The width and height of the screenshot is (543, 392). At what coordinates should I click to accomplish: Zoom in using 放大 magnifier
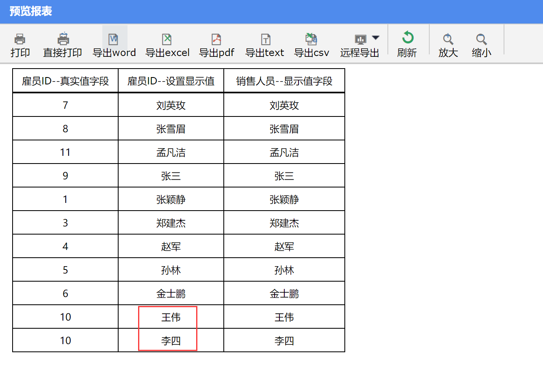pos(448,39)
